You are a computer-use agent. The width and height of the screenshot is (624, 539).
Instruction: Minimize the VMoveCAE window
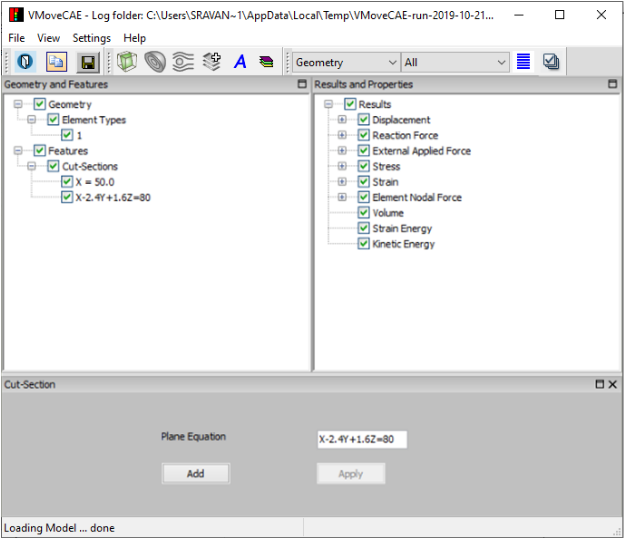[x=519, y=15]
